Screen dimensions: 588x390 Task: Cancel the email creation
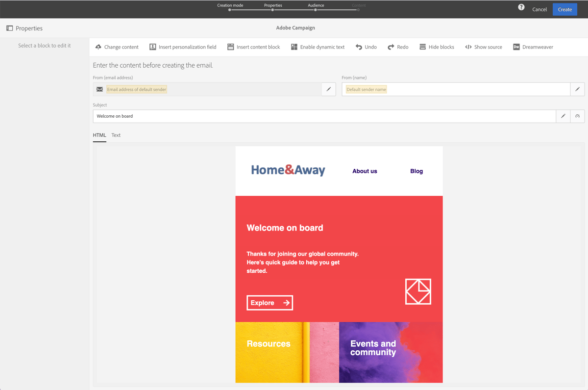point(539,9)
